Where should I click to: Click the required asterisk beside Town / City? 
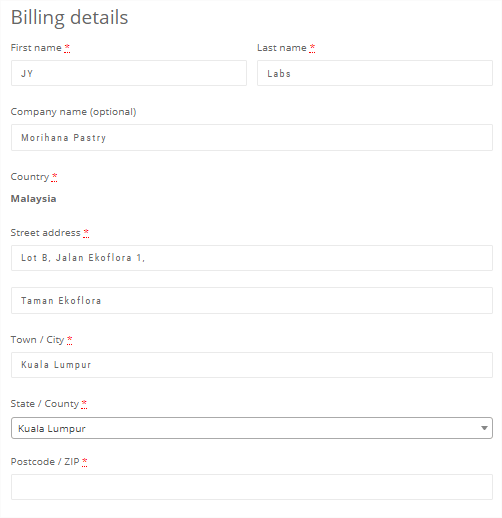click(69, 340)
